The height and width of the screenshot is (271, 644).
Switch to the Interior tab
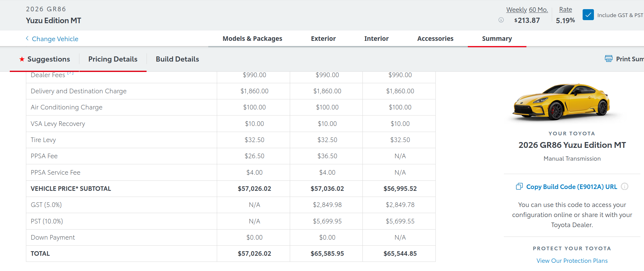[377, 39]
